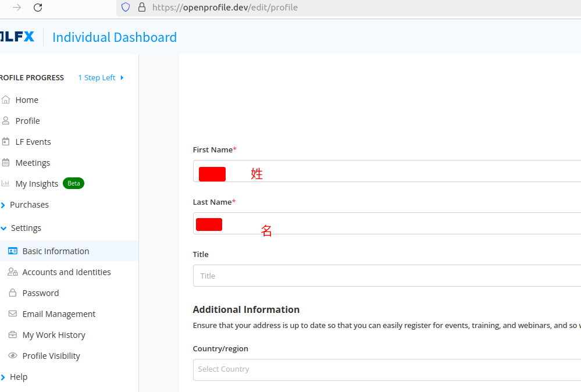This screenshot has height=392, width=581.
Task: Click the Email Management envelope icon
Action: tap(13, 313)
